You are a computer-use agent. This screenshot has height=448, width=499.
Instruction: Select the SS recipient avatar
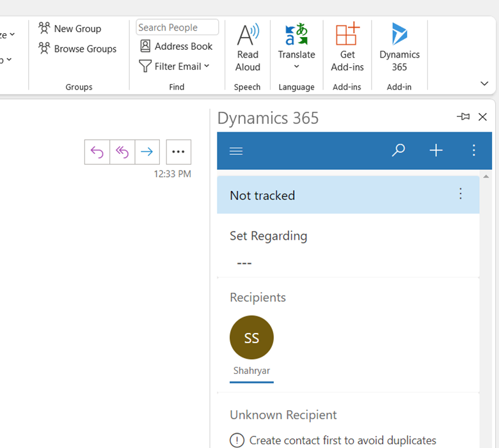click(251, 337)
